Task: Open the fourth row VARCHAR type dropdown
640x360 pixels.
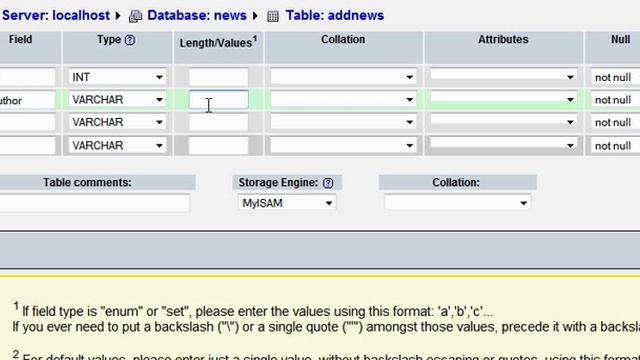Action: click(x=118, y=145)
